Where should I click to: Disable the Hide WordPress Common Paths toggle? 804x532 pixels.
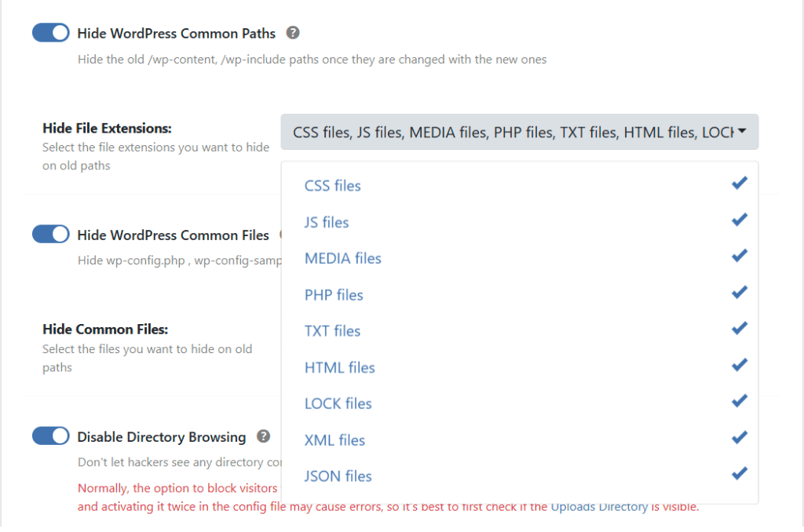click(x=50, y=33)
